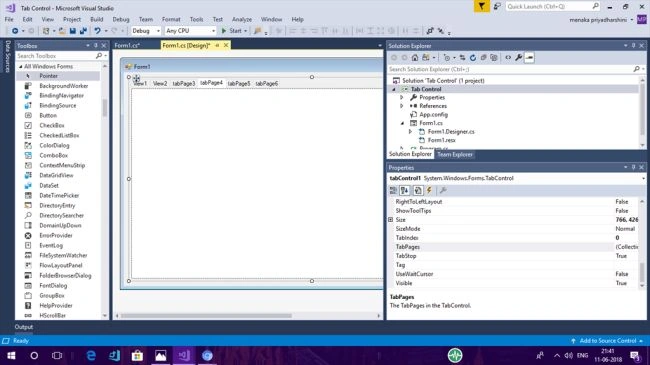Collapse All Windows Forms toolbox group
The width and height of the screenshot is (650, 365).
tap(20, 66)
